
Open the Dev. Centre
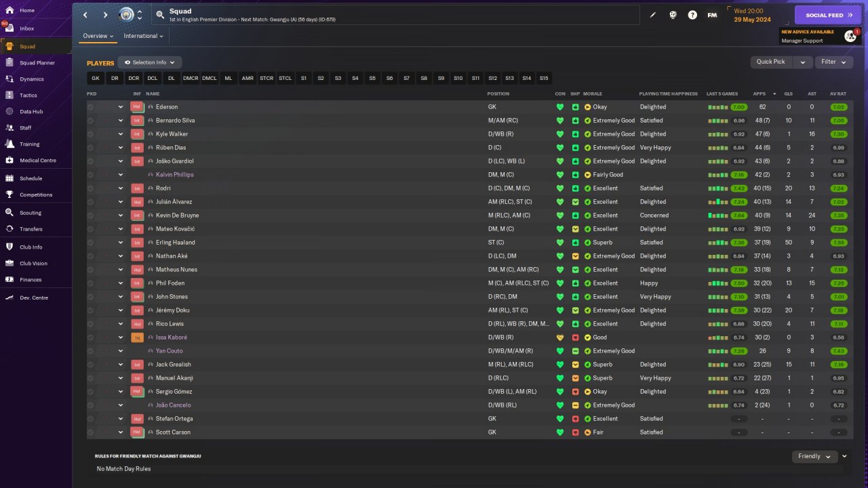(x=35, y=298)
